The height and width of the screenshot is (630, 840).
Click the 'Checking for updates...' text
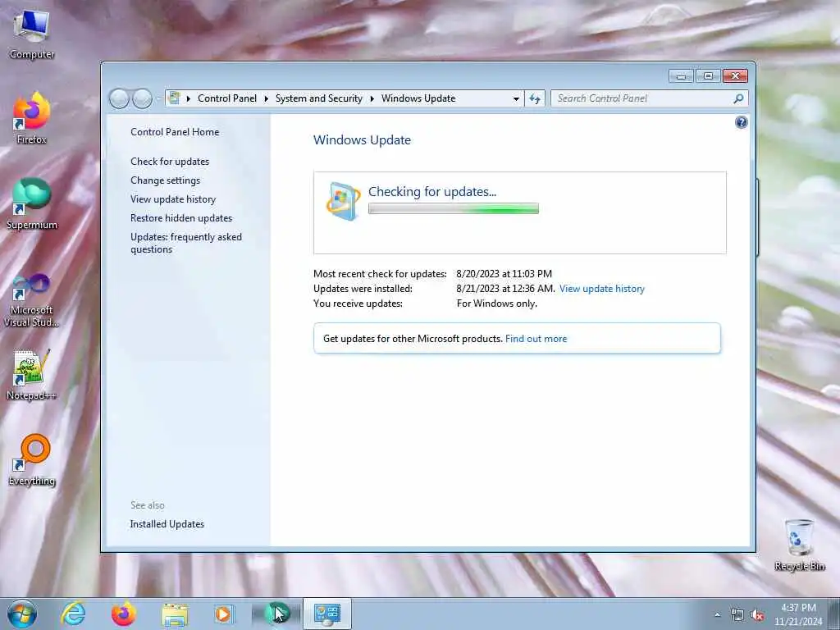pyautogui.click(x=431, y=192)
